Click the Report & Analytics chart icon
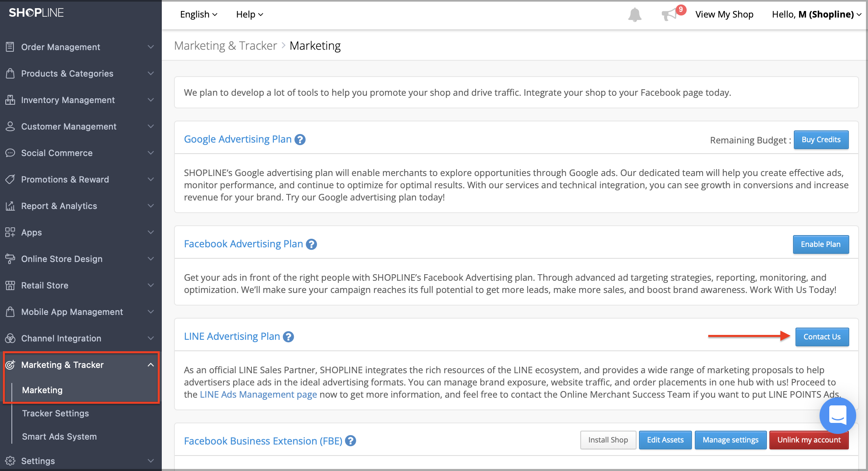This screenshot has width=868, height=471. 10,206
